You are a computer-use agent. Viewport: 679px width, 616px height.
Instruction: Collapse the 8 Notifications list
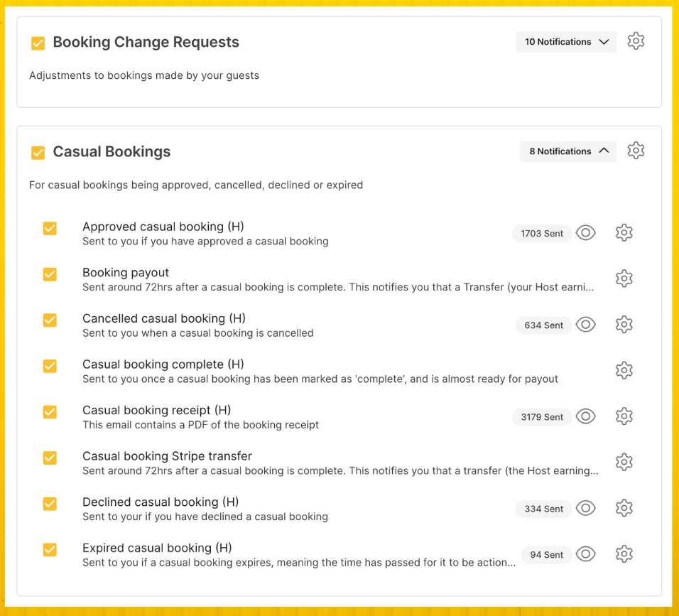point(568,151)
